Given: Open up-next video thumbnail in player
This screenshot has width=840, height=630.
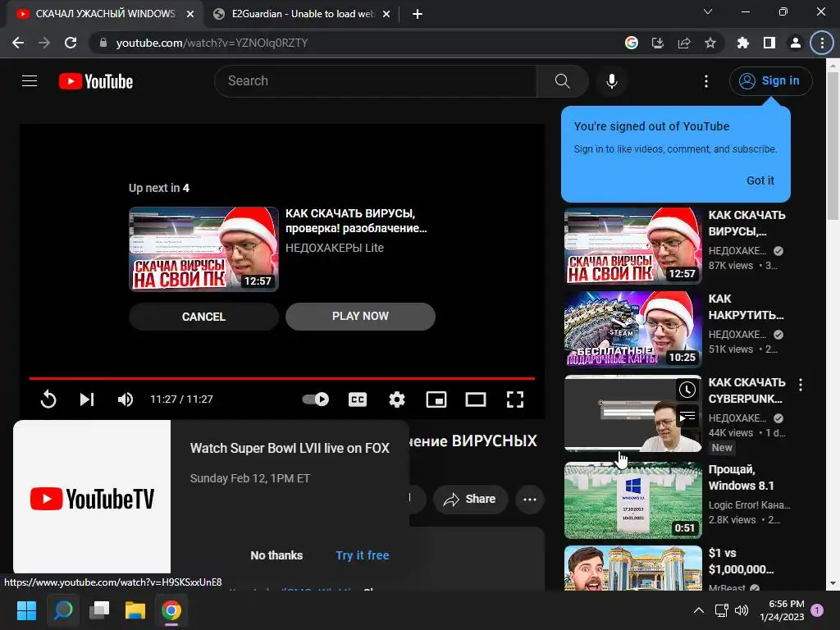Looking at the screenshot, I should 203,249.
